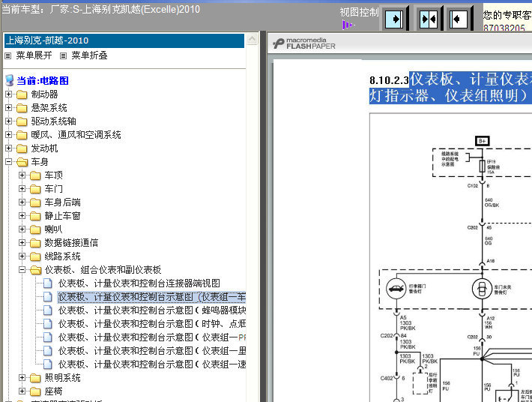The width and height of the screenshot is (532, 402).
Task: Select the 照明系统 folder label
Action: (62, 378)
